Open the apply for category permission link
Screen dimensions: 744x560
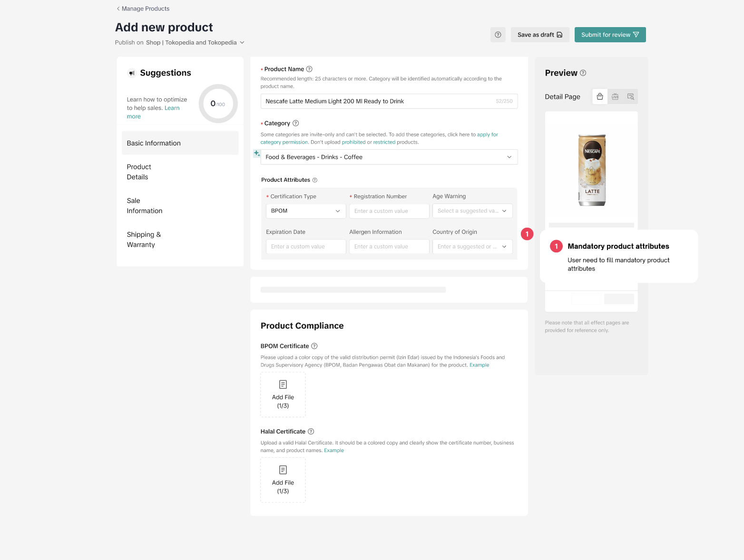487,135
